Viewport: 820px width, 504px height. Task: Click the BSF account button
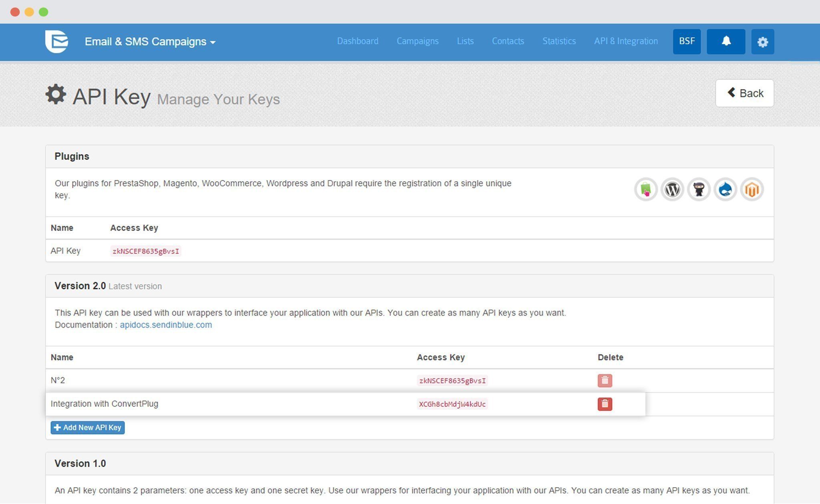point(687,41)
